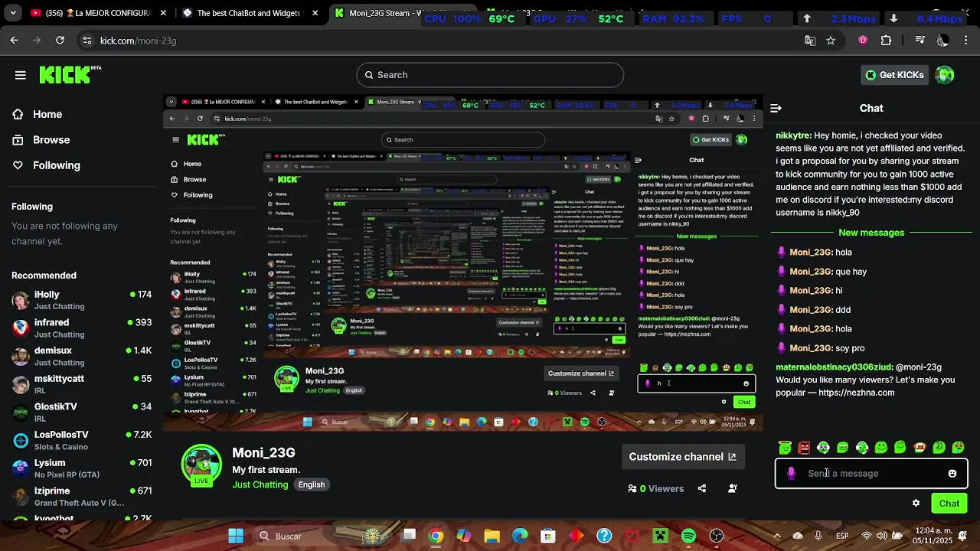Click the browser address bar URL
The image size is (980, 551).
pos(138,41)
